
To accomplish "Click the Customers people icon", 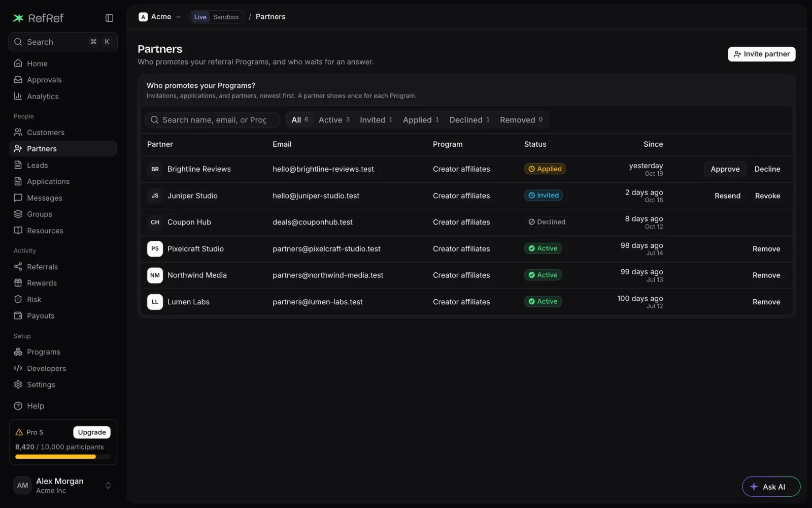I will click(x=18, y=133).
